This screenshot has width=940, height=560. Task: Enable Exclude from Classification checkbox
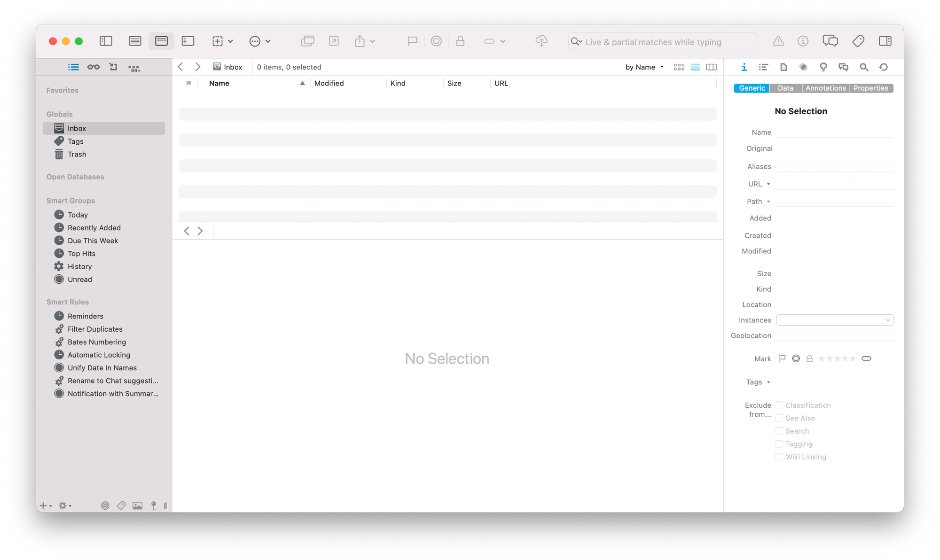(779, 405)
